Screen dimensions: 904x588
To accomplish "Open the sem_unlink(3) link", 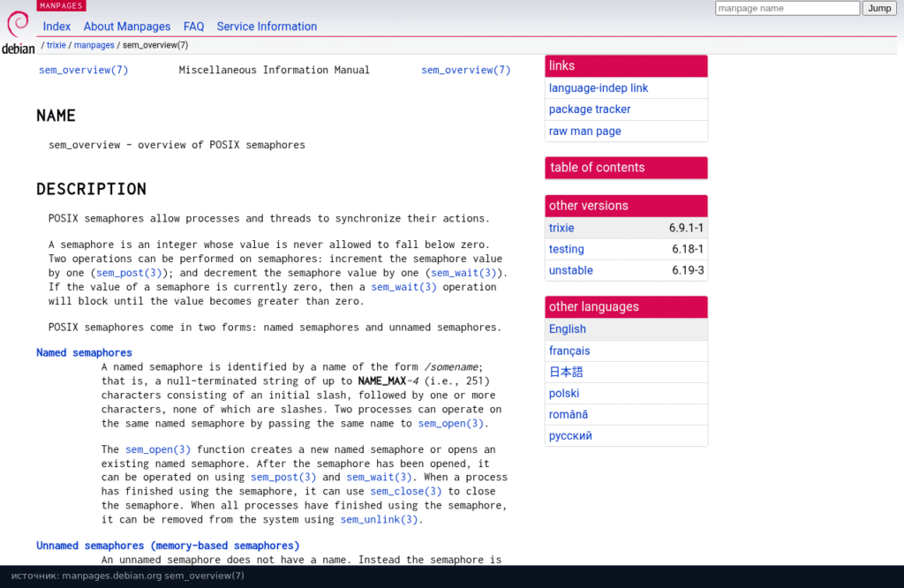I will (379, 519).
